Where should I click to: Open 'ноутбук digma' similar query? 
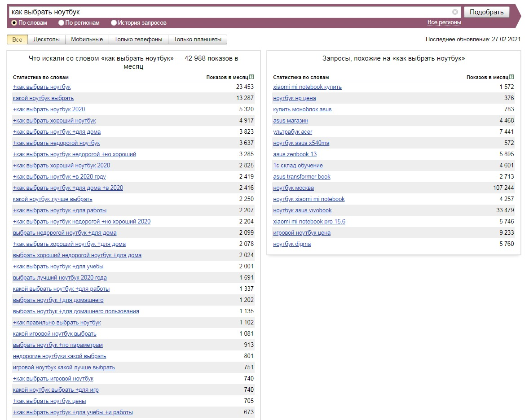[x=292, y=244]
